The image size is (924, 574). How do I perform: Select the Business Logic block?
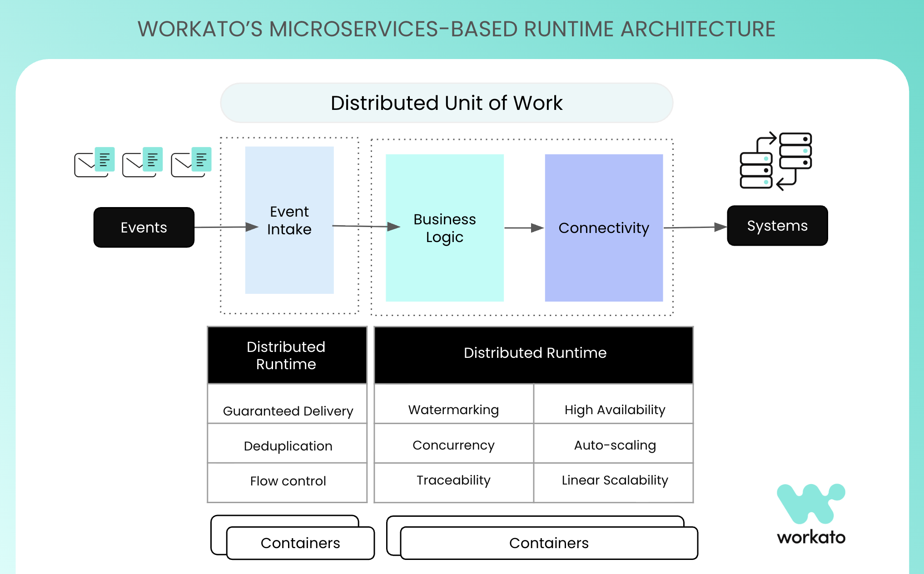click(x=444, y=228)
